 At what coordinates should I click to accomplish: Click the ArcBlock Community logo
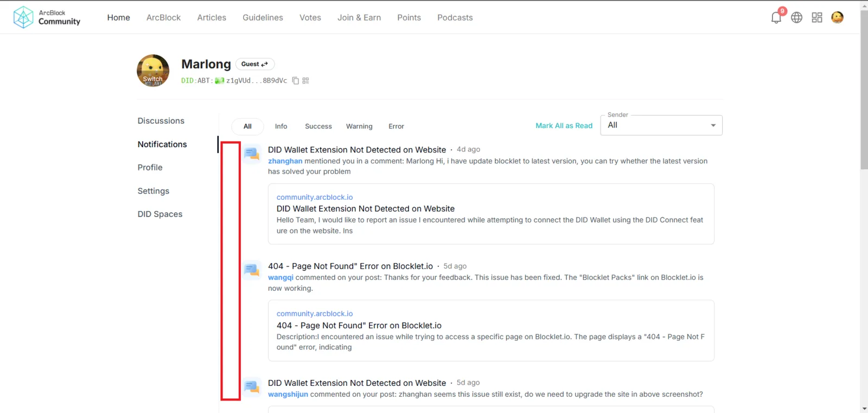[x=47, y=17]
